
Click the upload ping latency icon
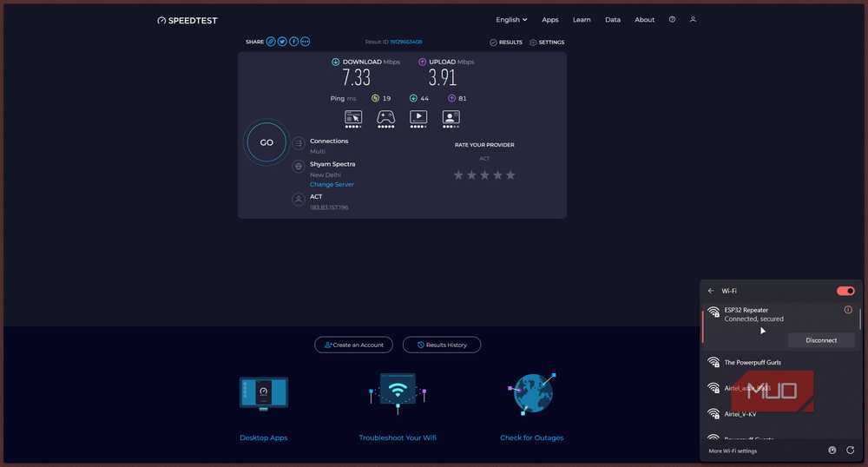pos(451,98)
